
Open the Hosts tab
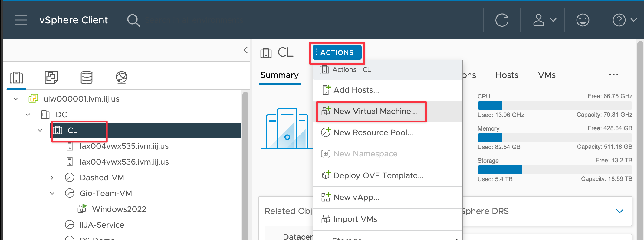click(x=507, y=75)
